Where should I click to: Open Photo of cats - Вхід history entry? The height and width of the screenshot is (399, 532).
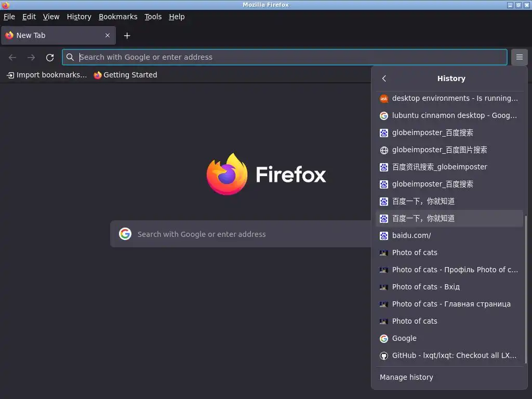[449, 287]
